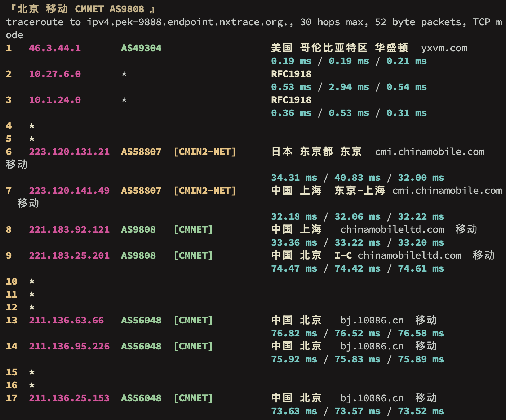
Task: Click the 美国 哥伦比亚特区 华盛顿 location text
Action: [x=339, y=48]
